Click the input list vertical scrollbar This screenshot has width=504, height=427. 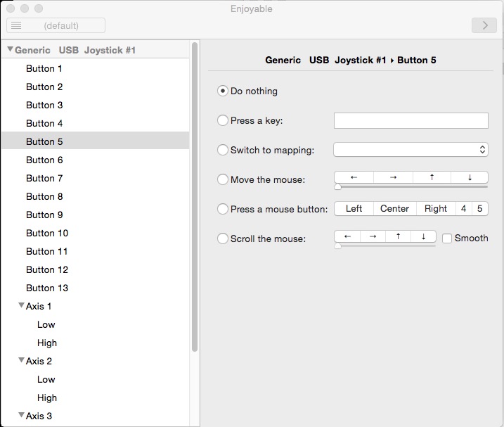tap(195, 197)
